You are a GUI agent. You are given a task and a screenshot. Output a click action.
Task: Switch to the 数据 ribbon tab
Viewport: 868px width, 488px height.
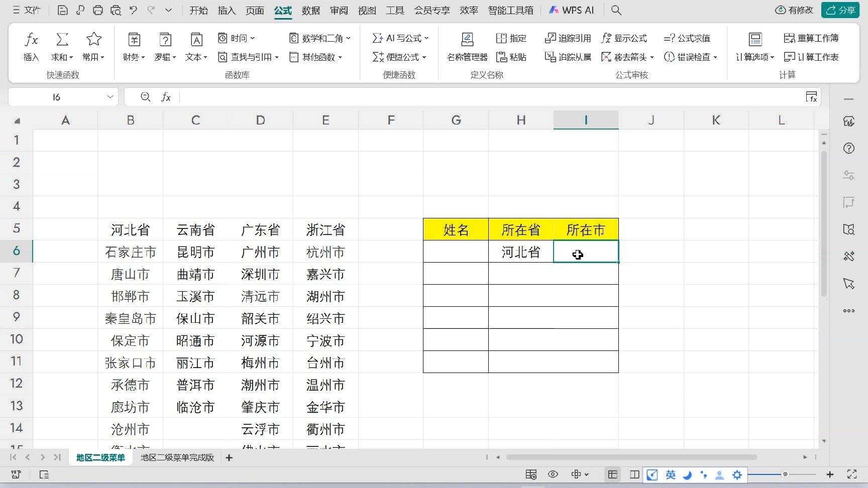[310, 10]
